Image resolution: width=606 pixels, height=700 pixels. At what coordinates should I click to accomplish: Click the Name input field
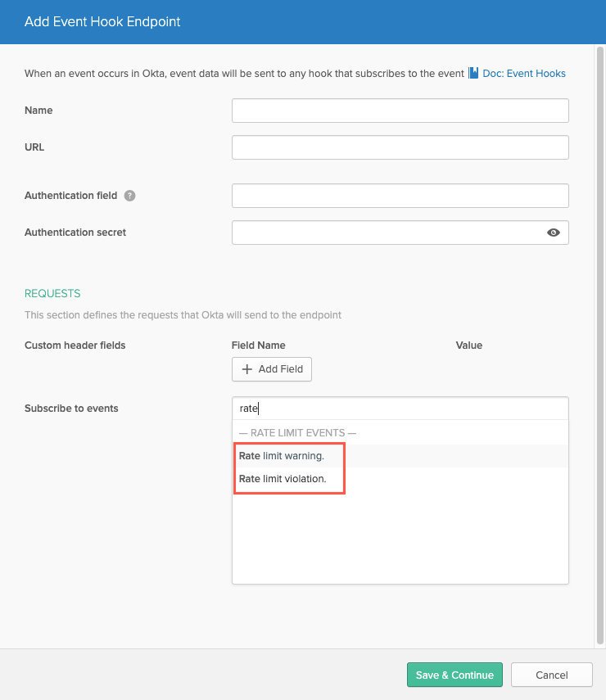[x=400, y=111]
